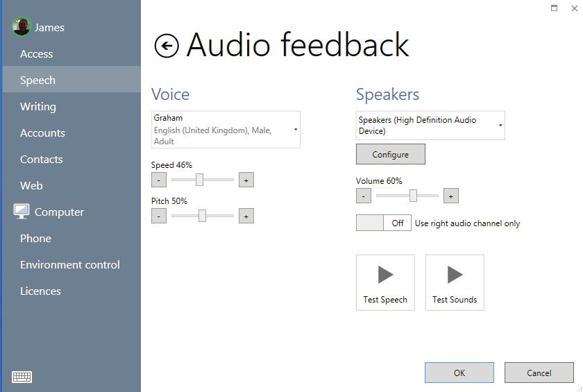This screenshot has height=392, width=583.
Task: Raise Volume with plus button
Action: click(x=450, y=196)
